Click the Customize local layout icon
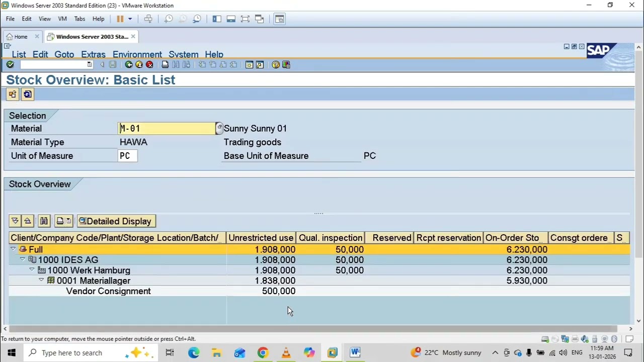This screenshot has width=644, height=362. [286, 64]
